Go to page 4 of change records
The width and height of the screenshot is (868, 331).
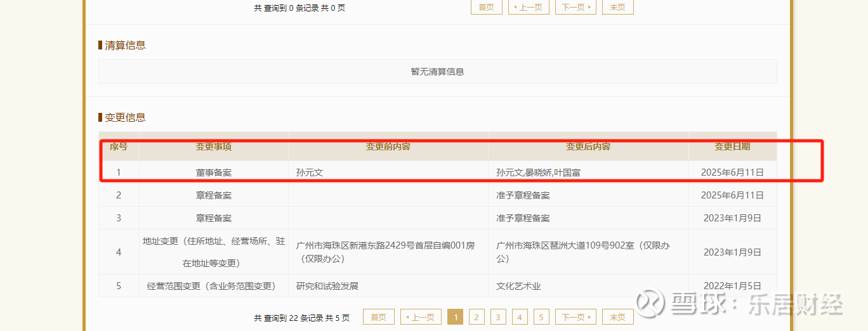coord(520,317)
